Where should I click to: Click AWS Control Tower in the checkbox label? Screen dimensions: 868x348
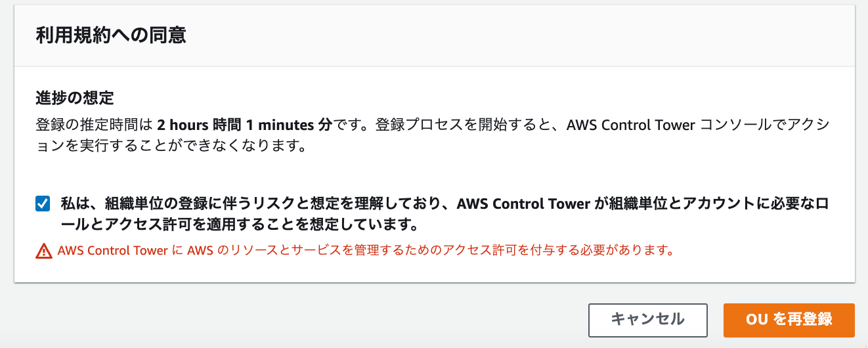[524, 204]
